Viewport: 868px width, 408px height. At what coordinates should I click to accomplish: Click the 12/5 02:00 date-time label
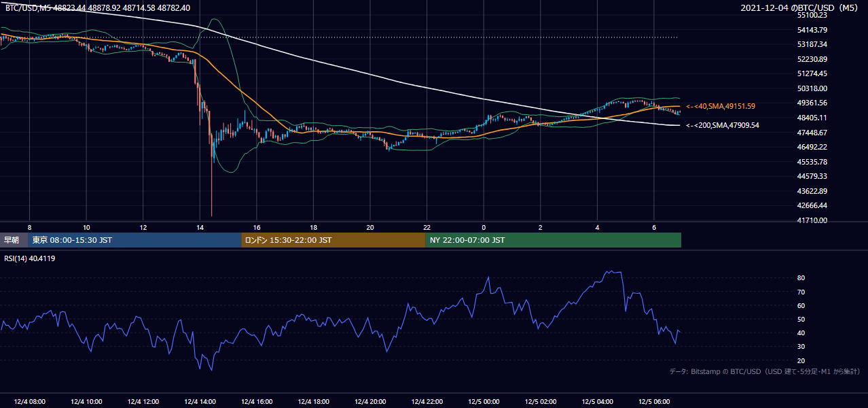[x=541, y=402]
